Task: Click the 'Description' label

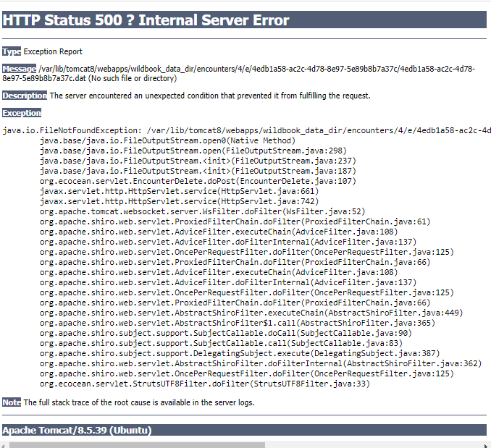Action: click(25, 96)
